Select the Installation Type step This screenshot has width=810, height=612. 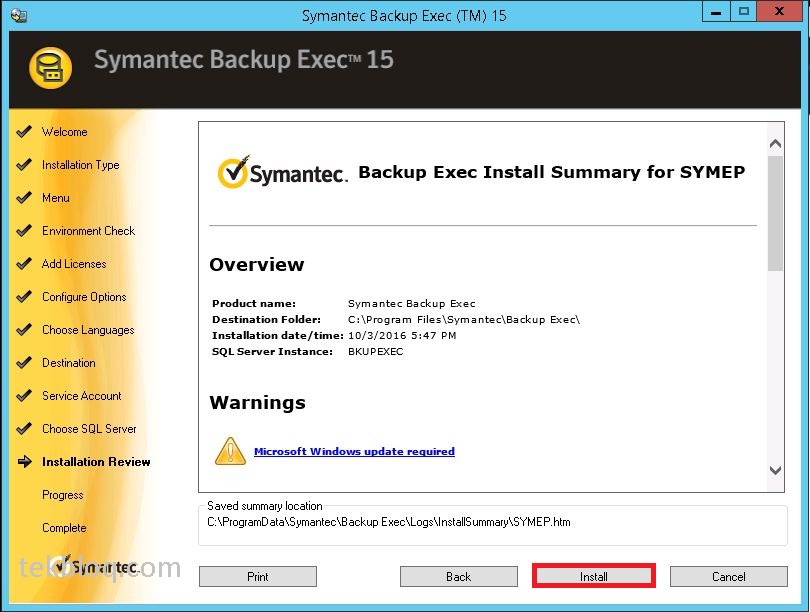pos(81,165)
